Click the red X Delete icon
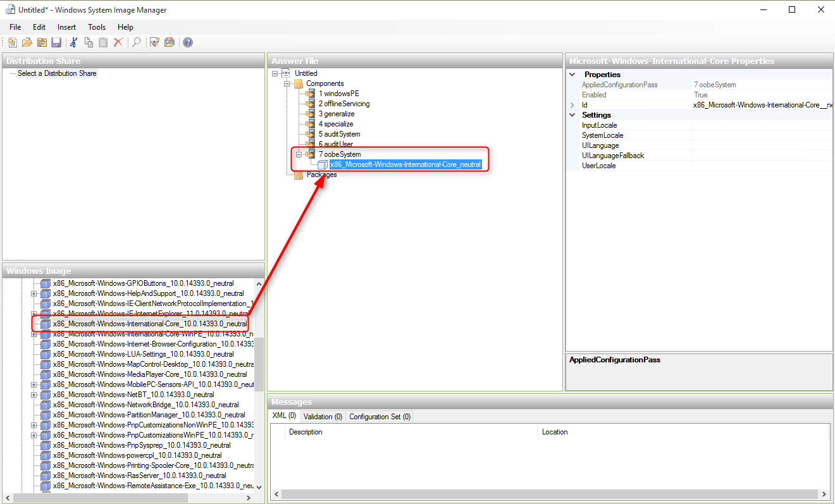The height and width of the screenshot is (504, 835). point(118,42)
